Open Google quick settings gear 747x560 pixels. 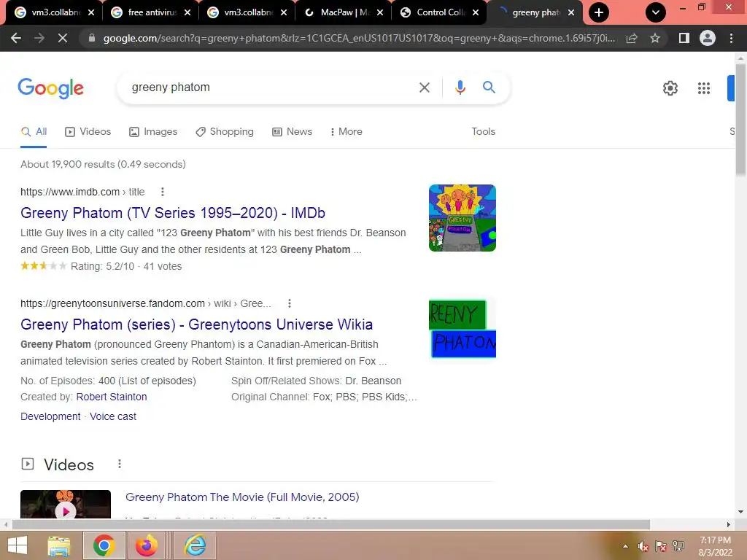[670, 88]
